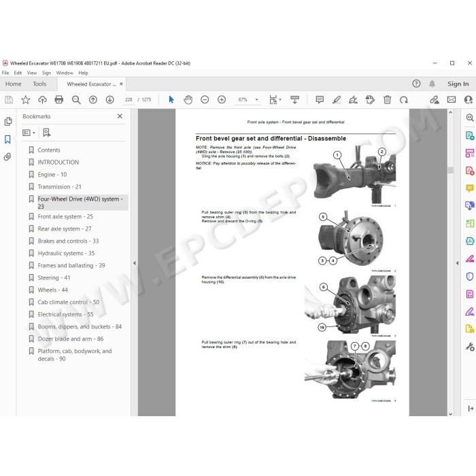Image resolution: width=476 pixels, height=476 pixels.
Task: Close the Wheeled Excavator document tab
Action: tap(121, 84)
